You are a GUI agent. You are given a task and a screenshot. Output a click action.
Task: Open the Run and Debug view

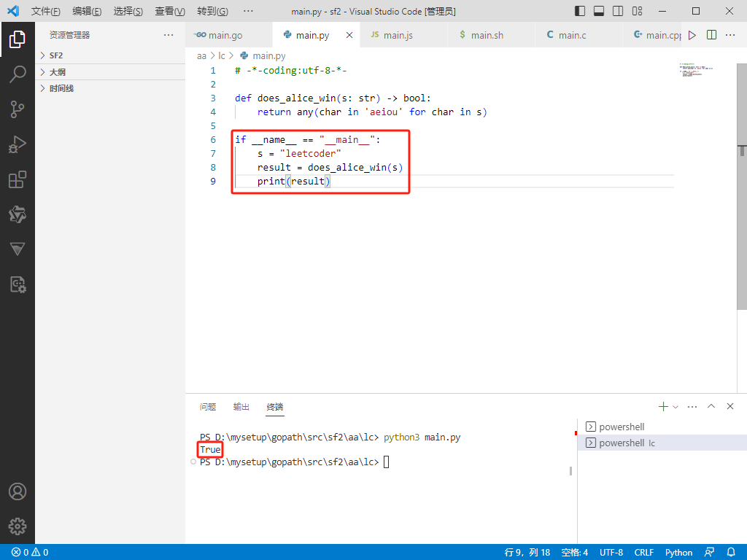18,144
